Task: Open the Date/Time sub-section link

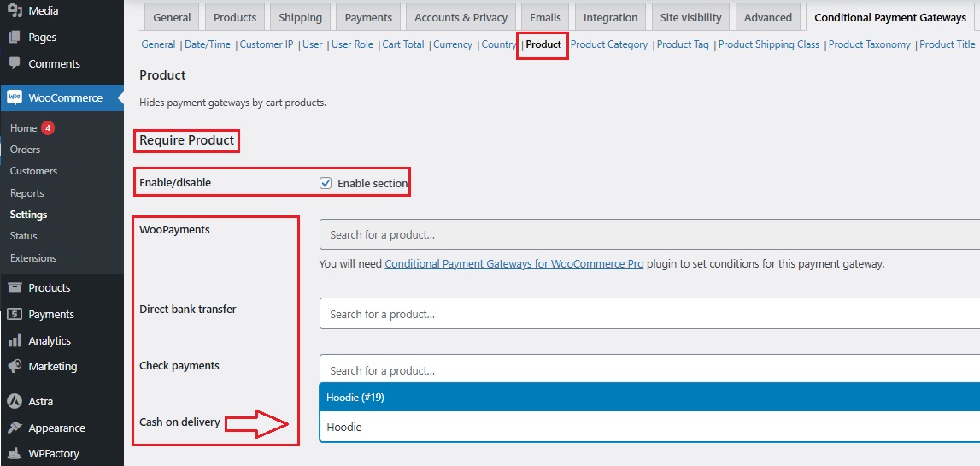Action: point(208,44)
